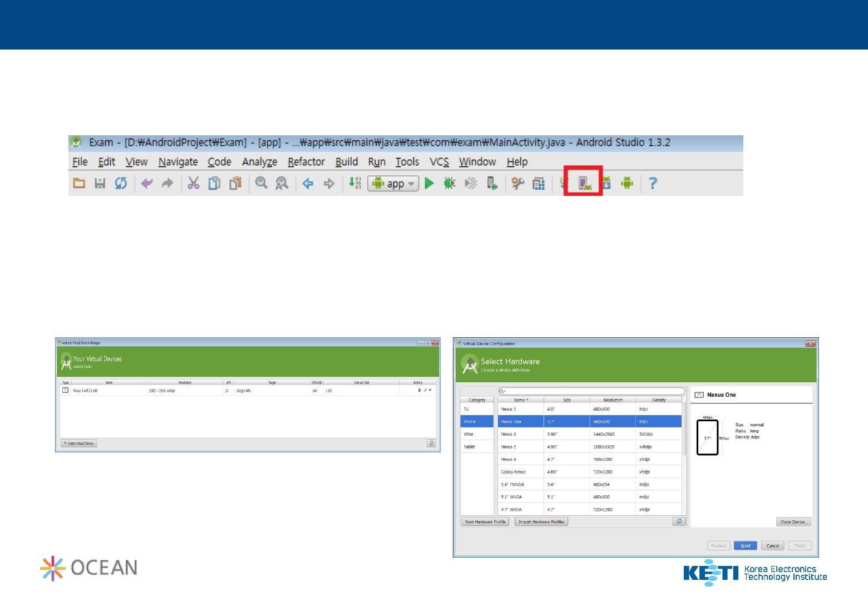Viewport: 868px width, 601px height.
Task: Open the SDK Manager toolbar icon
Action: 606,183
